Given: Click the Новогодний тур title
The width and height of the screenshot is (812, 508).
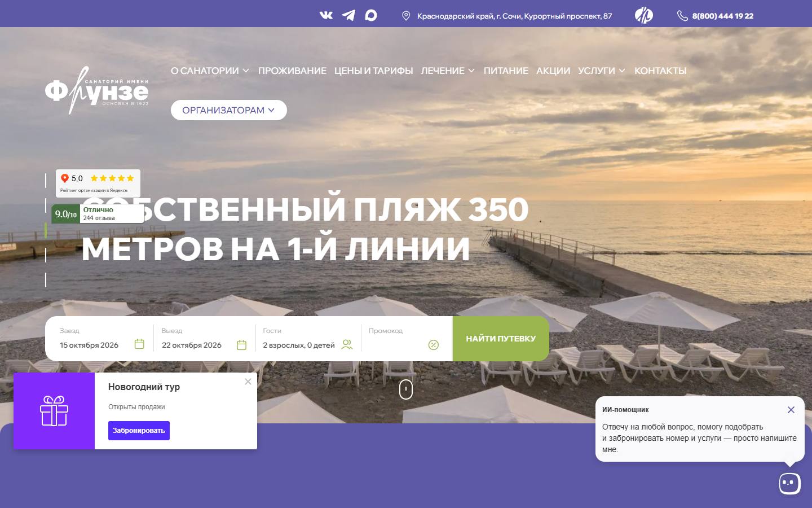Looking at the screenshot, I should pos(144,387).
